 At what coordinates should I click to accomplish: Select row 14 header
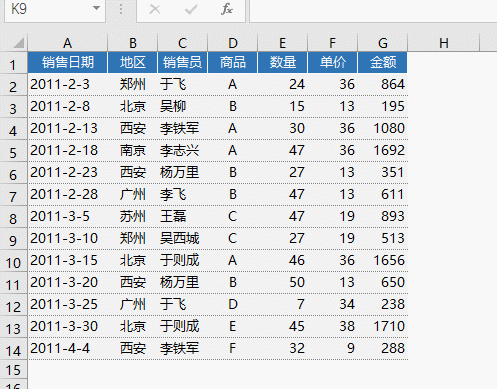point(13,350)
